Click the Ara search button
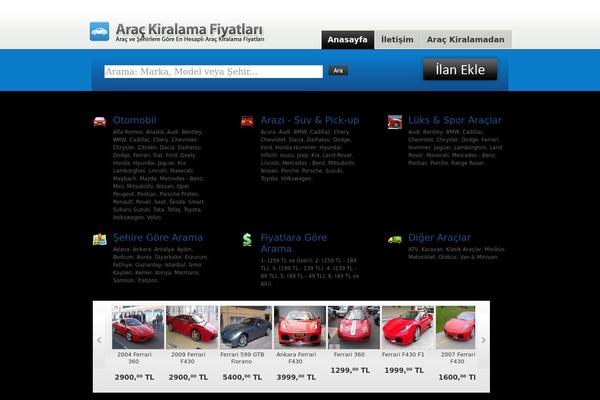 (x=338, y=70)
